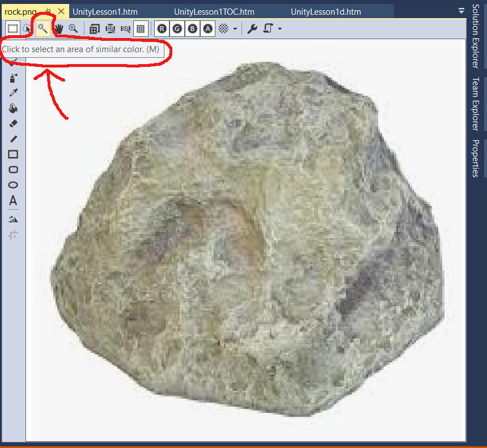Select the Ellipse shape tool
The width and height of the screenshot is (487, 448).
(x=13, y=185)
